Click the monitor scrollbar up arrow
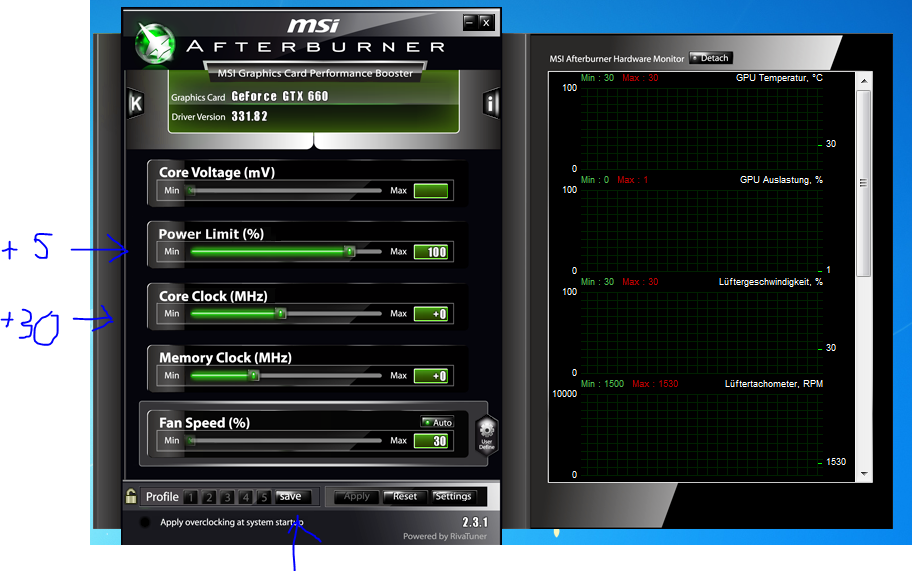Viewport: 912px width, 571px height. 864,81
